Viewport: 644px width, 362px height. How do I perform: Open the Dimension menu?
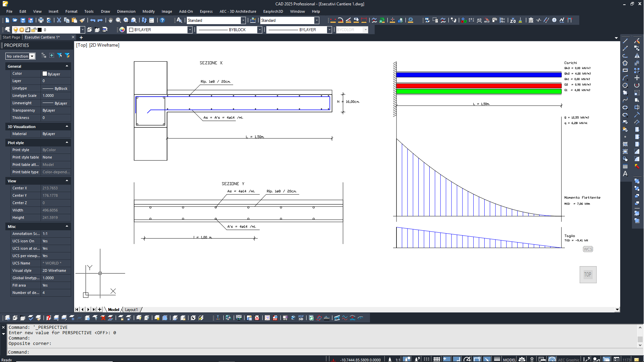click(x=126, y=11)
